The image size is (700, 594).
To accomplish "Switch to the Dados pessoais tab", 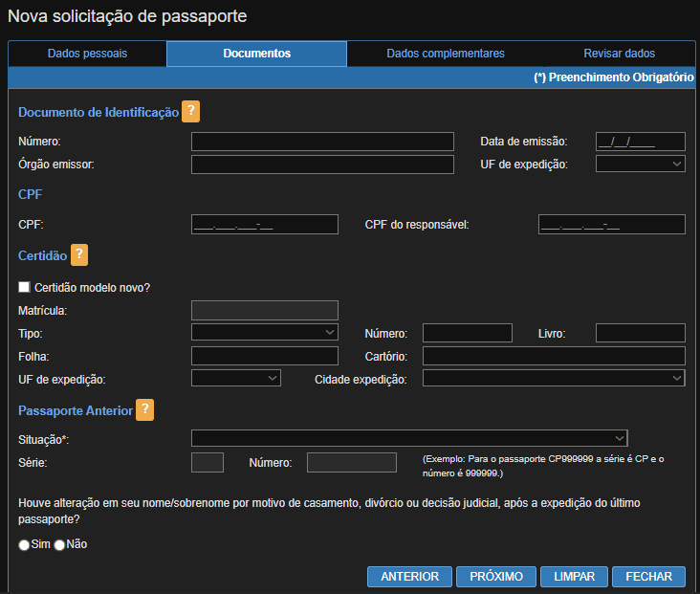I will [x=87, y=54].
